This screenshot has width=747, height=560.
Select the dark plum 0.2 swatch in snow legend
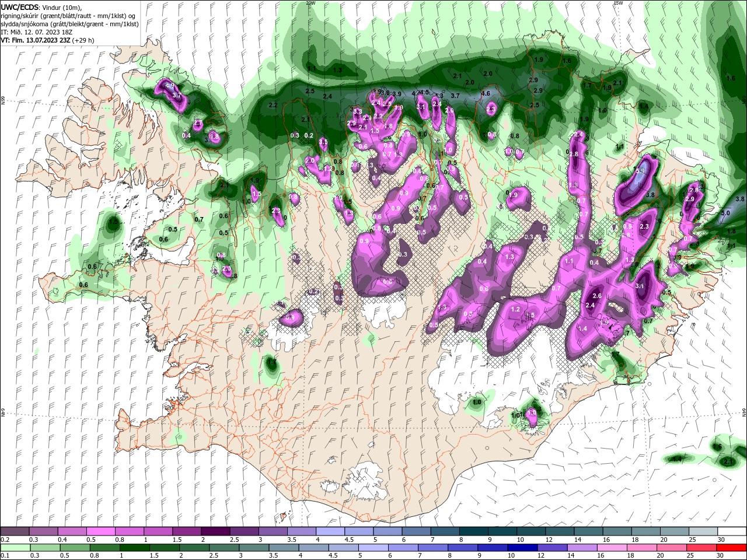tap(15, 531)
